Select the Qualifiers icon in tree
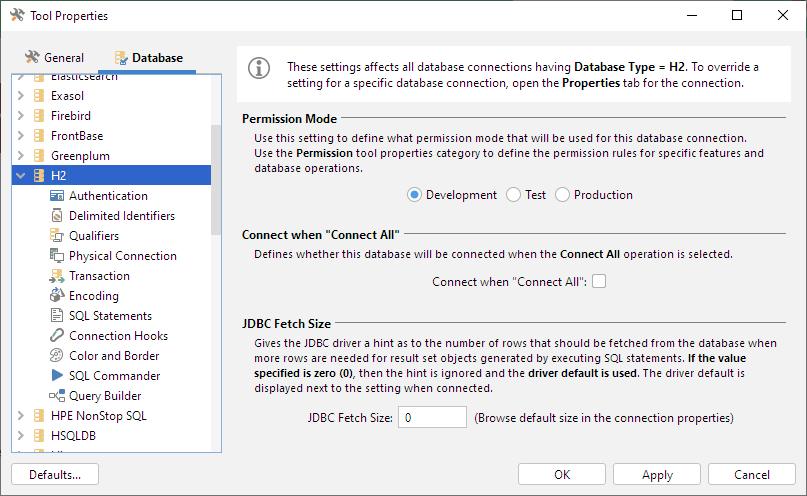 point(57,236)
